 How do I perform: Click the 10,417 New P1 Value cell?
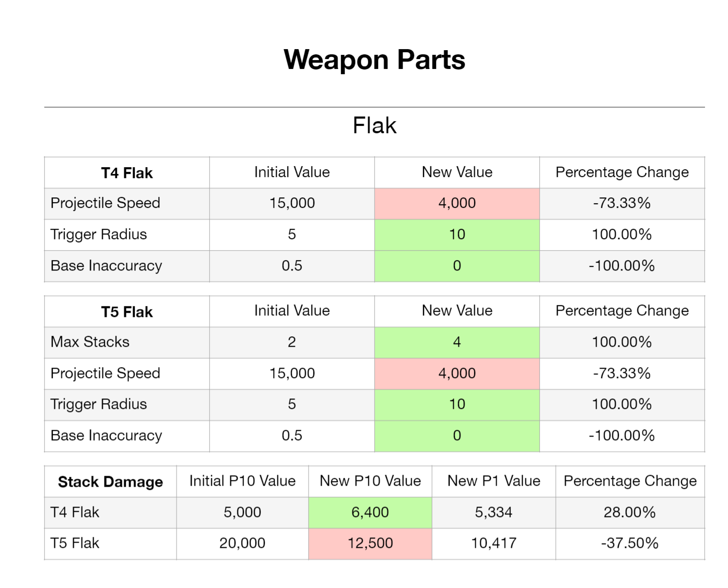[494, 543]
